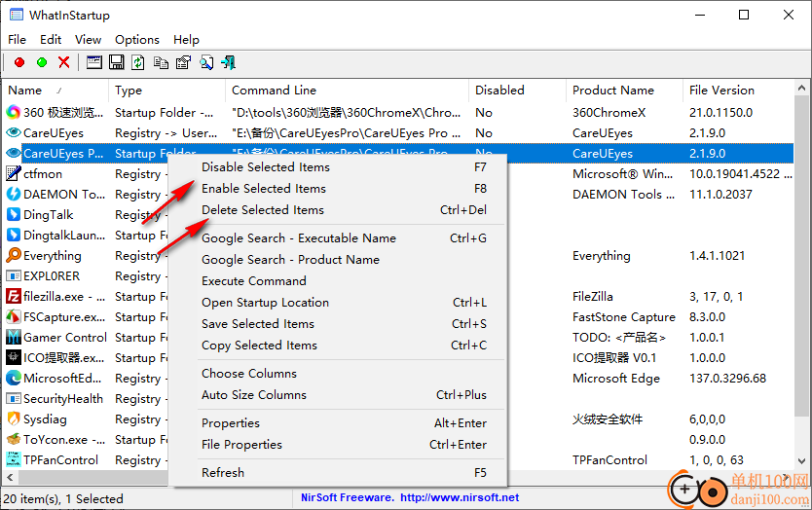The height and width of the screenshot is (510, 812).
Task: Open the Options menu
Action: 137,40
